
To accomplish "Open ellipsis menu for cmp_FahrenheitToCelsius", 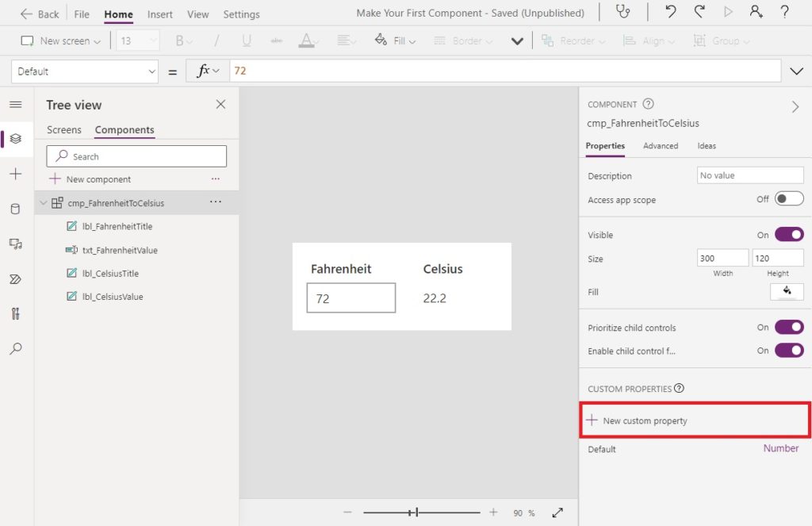I will click(x=216, y=202).
